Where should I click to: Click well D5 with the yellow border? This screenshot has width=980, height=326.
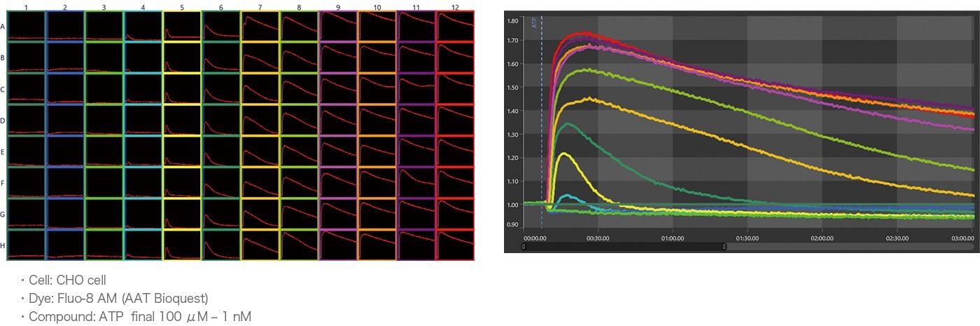(182, 121)
